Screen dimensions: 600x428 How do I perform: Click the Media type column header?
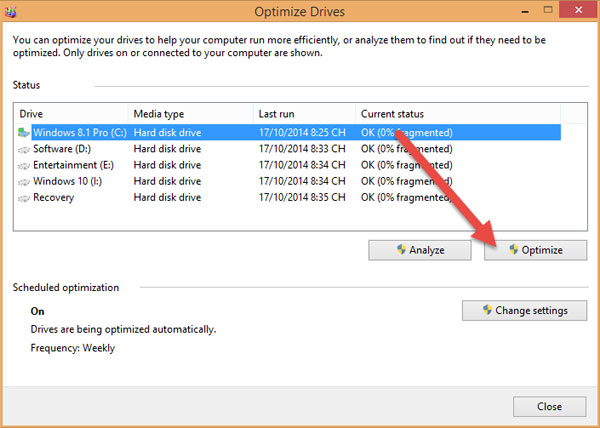click(x=191, y=114)
